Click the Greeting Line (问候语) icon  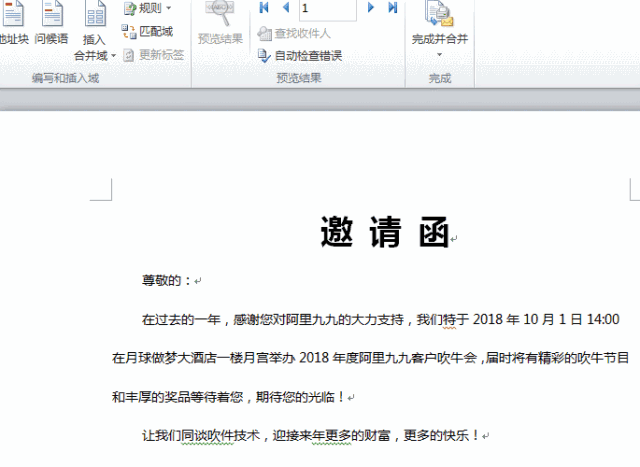(x=52, y=14)
